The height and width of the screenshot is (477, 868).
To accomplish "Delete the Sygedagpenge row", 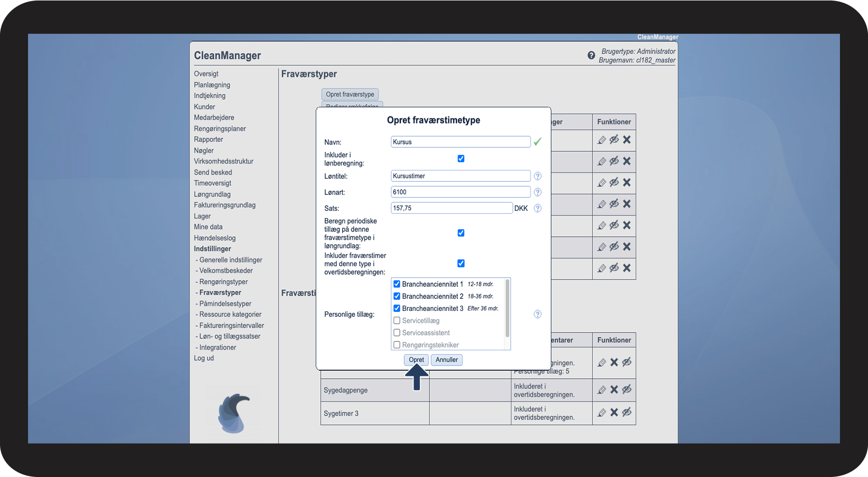I will [x=614, y=390].
